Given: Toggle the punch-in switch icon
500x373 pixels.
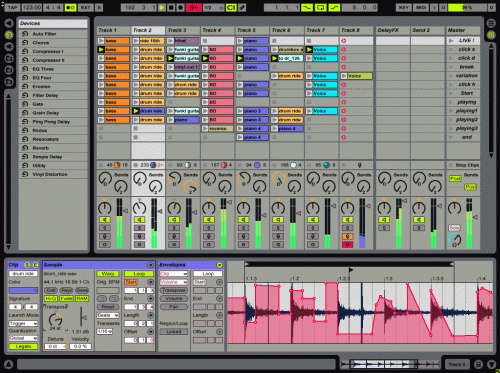Looking at the screenshot, I should (x=307, y=7).
